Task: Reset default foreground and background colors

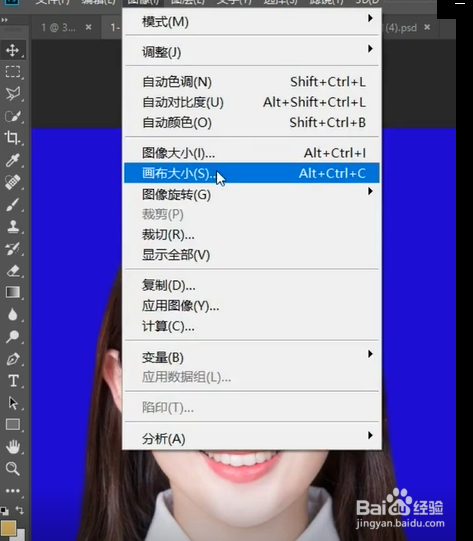Action: pos(4,510)
